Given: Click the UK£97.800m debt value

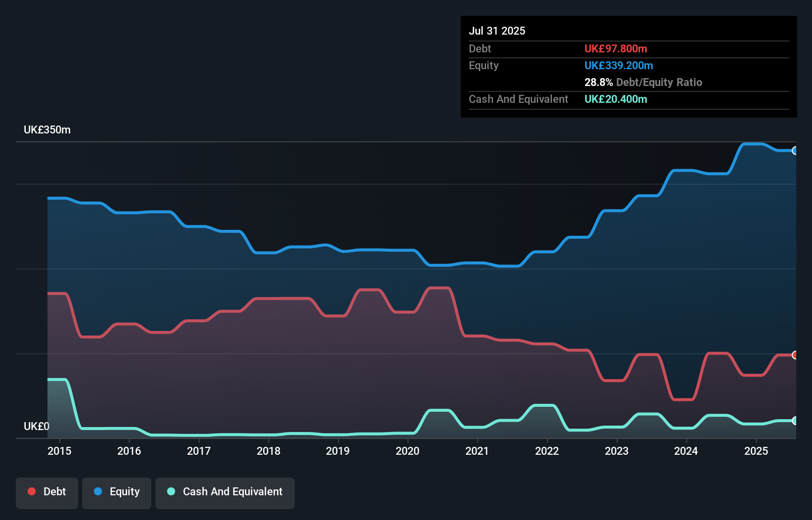Looking at the screenshot, I should 616,48.
